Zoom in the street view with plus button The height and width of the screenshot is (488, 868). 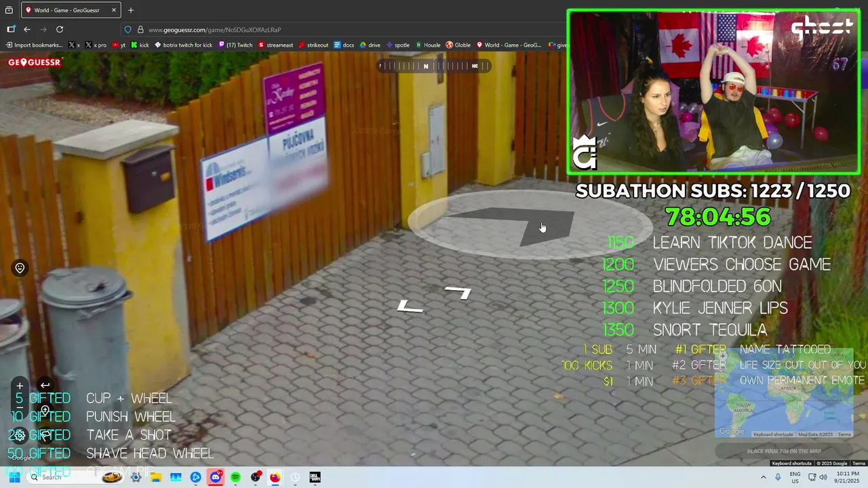[20, 386]
